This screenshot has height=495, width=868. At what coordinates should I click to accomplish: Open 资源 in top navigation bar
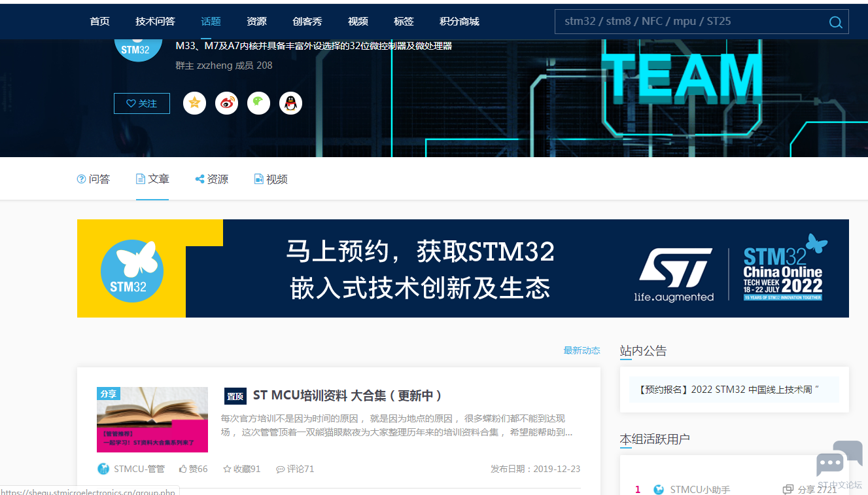coord(256,22)
